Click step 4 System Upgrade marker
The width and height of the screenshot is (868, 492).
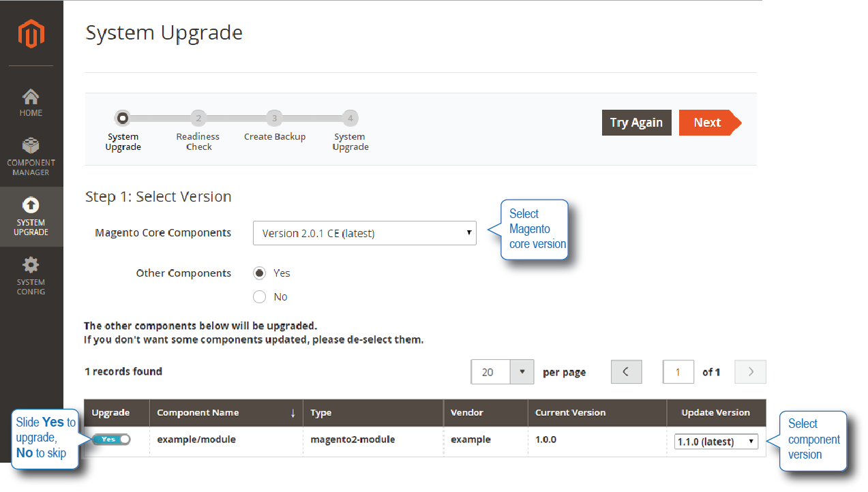(350, 118)
